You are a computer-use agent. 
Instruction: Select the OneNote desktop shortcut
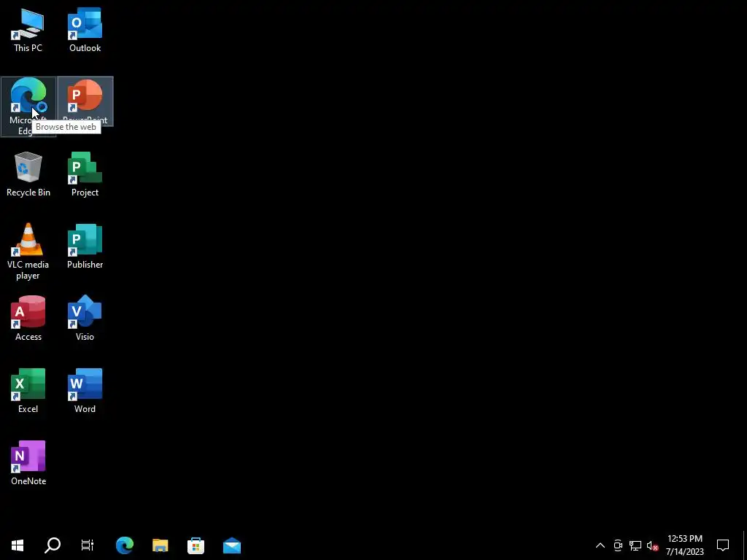28,463
